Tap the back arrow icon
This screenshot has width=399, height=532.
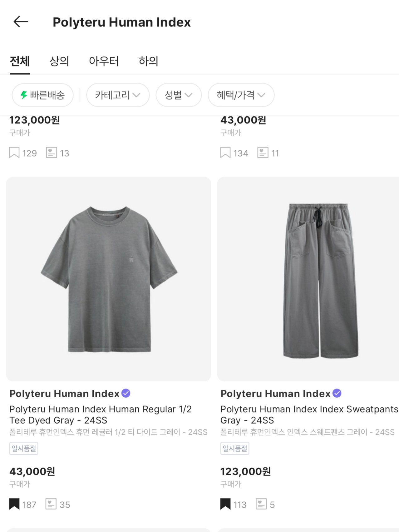[21, 22]
